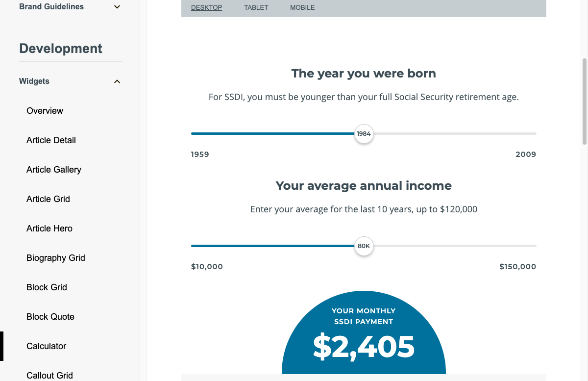This screenshot has height=381, width=588.
Task: View the Article Gallery widget
Action: [54, 170]
